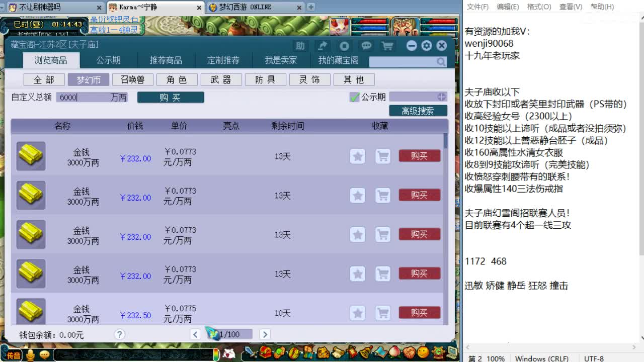644x362 pixels.
Task: Click the computer monitor system icon
Action: pyautogui.click(x=452, y=352)
